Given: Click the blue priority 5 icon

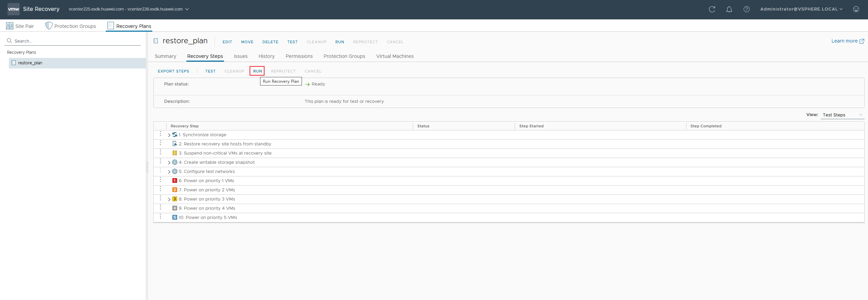Looking at the screenshot, I should tap(175, 217).
